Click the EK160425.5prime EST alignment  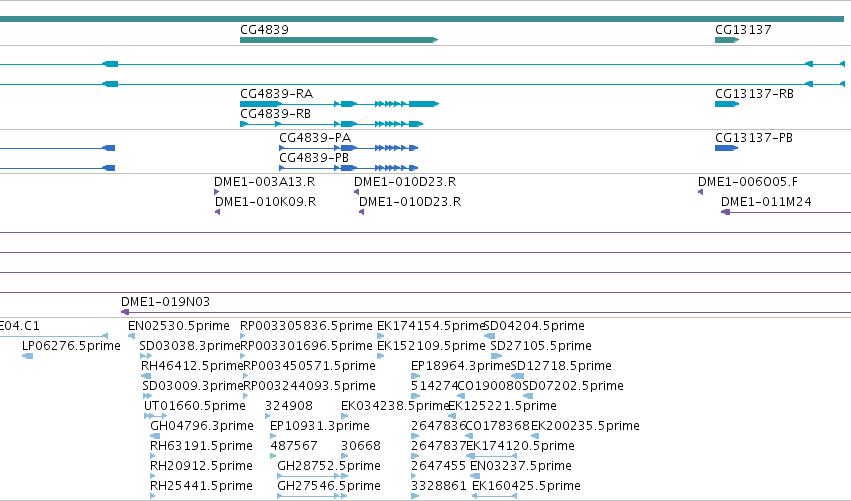click(494, 496)
